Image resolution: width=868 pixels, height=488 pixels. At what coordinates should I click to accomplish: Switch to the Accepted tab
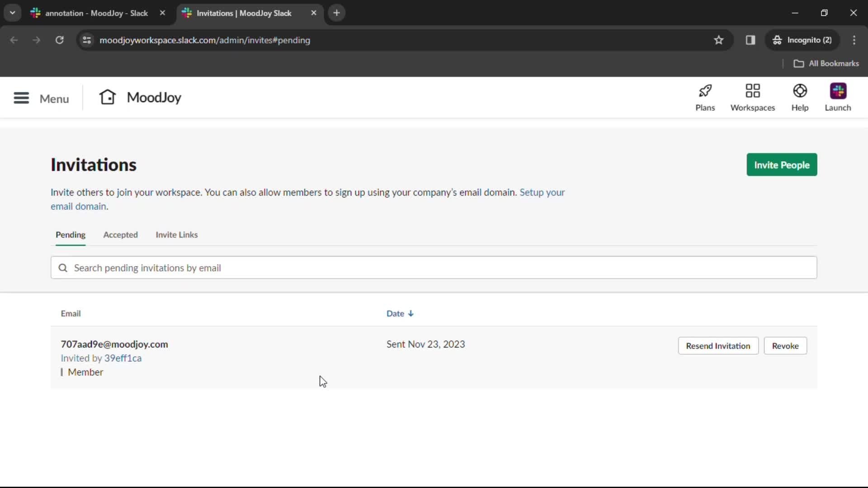120,234
